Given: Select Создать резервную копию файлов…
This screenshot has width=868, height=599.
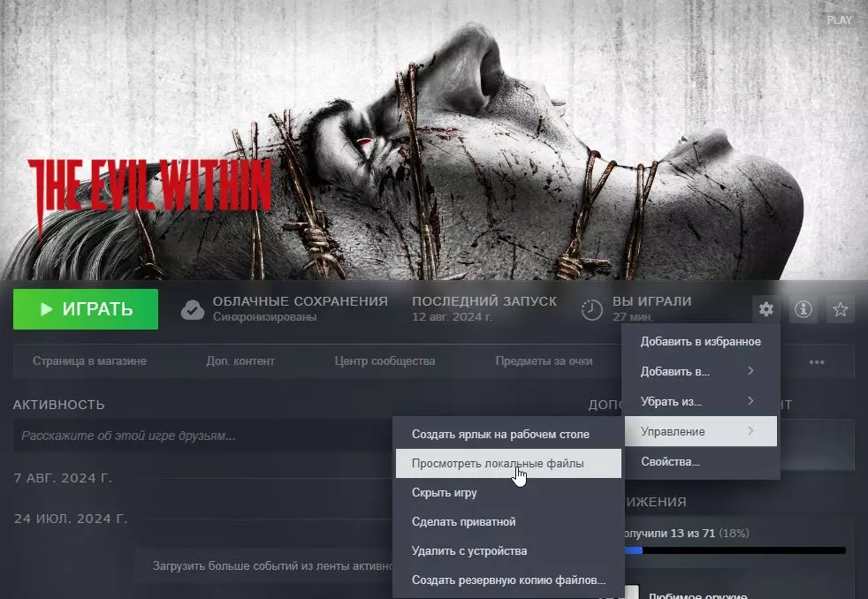Looking at the screenshot, I should click(x=508, y=580).
